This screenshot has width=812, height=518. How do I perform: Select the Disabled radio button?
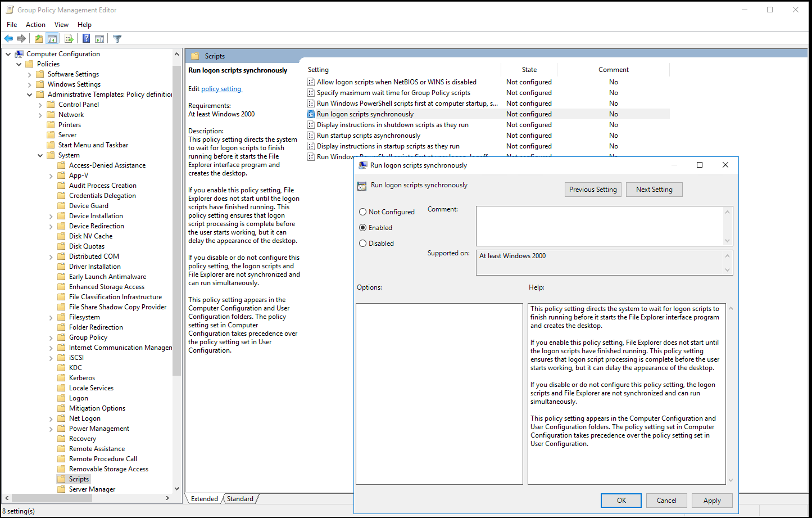coord(362,243)
